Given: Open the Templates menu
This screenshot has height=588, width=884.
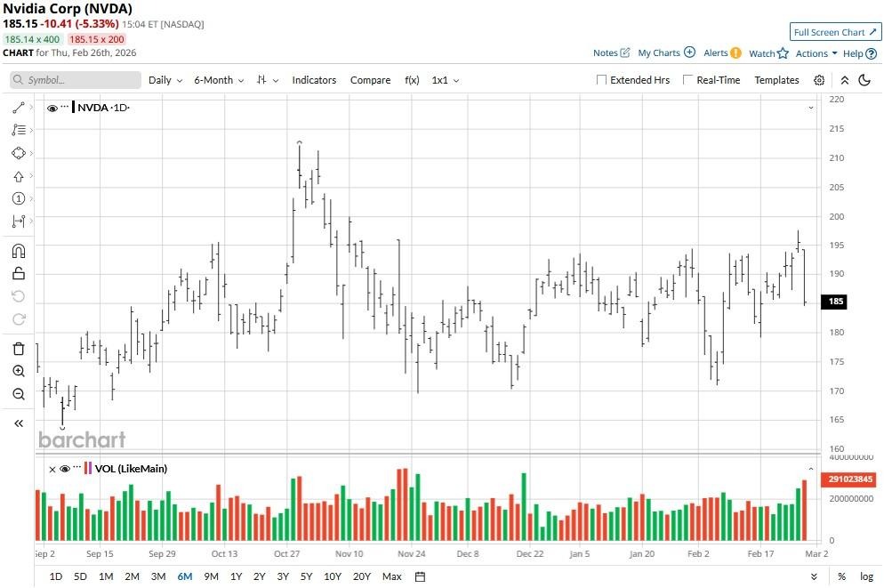Looking at the screenshot, I should [776, 80].
